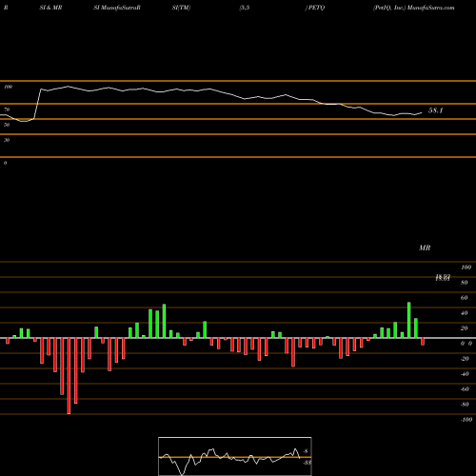Open the mini trend chart thumbnail at the bottom
Screen dimensions: 476x476
pyautogui.click(x=235, y=456)
